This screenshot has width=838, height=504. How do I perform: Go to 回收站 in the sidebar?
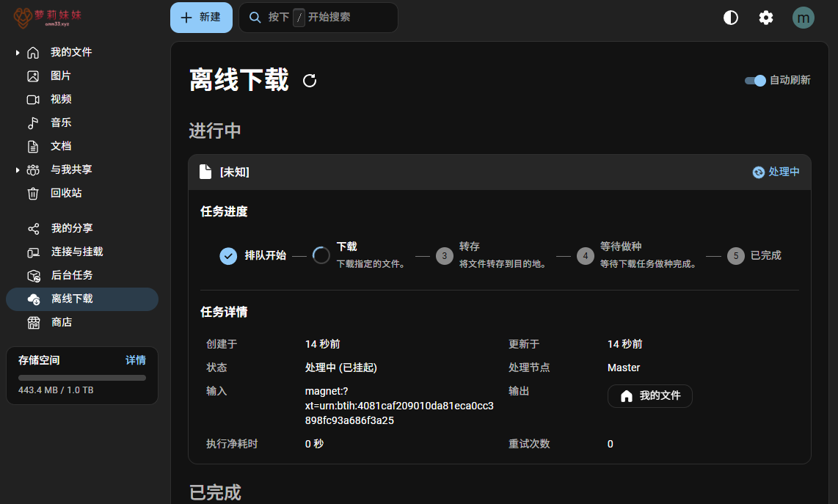(66, 193)
